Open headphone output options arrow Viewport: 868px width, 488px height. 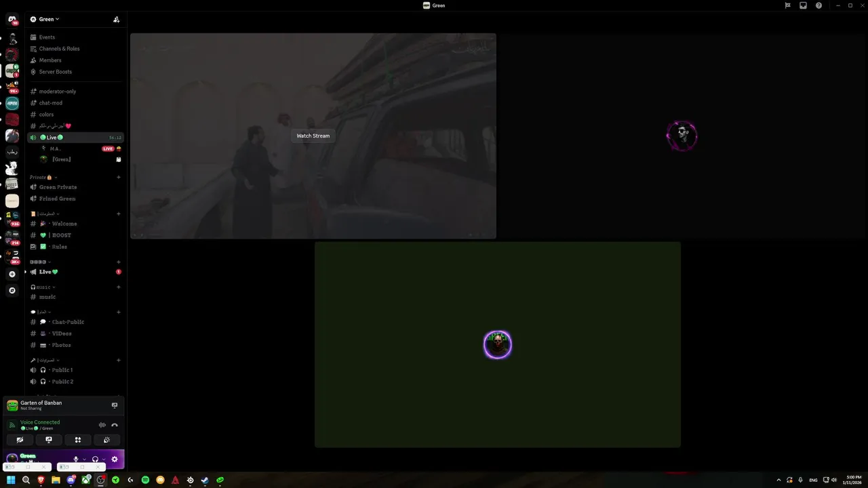point(103,460)
